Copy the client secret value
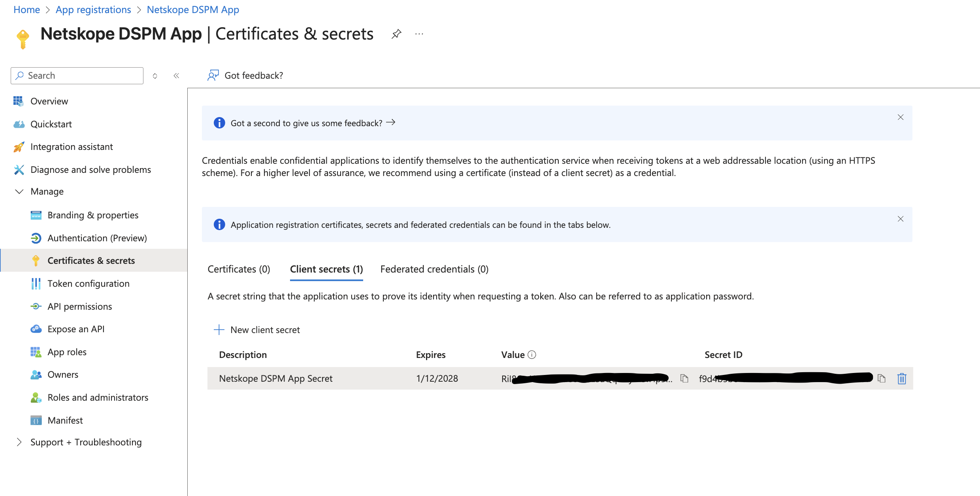 [x=684, y=379]
